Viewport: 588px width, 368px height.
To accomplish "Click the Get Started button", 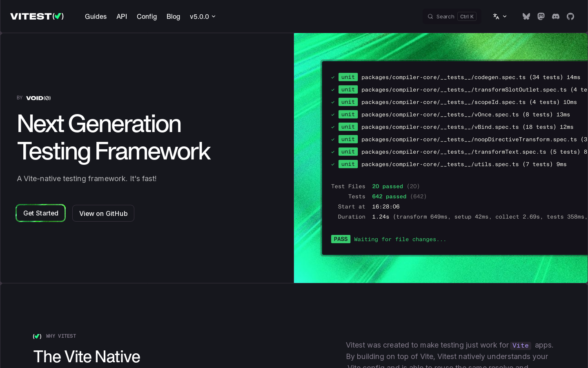I will (x=41, y=213).
